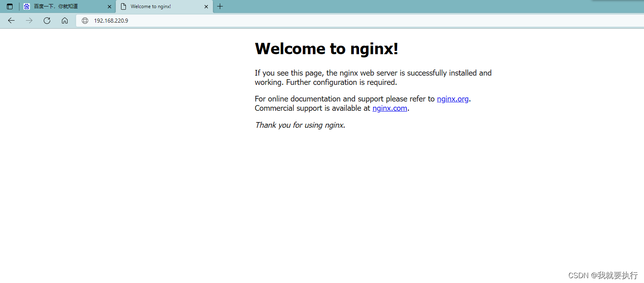The width and height of the screenshot is (644, 283).
Task: Click text 'Commercial support is available at'
Action: [312, 108]
